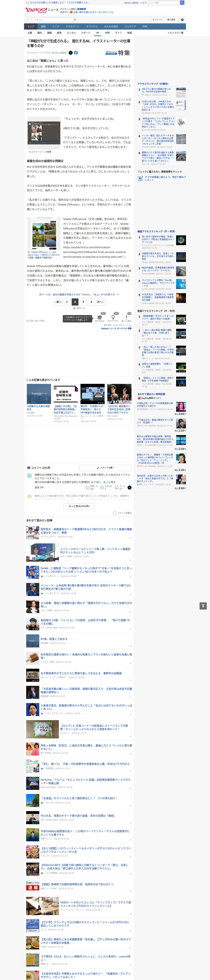Click the なるほど reaction icon on first comment
This screenshot has width=210, height=980.
(x=102, y=487)
